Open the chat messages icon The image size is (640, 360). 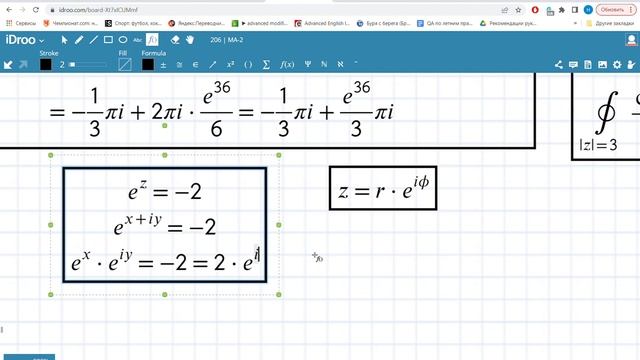[573, 64]
